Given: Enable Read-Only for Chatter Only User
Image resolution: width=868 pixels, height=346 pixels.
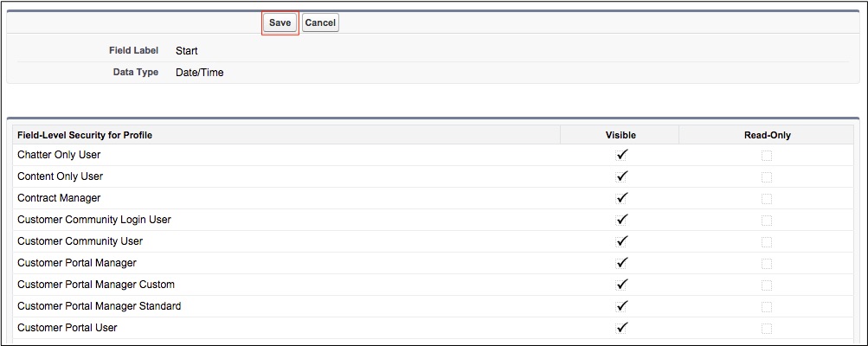Looking at the screenshot, I should click(767, 156).
